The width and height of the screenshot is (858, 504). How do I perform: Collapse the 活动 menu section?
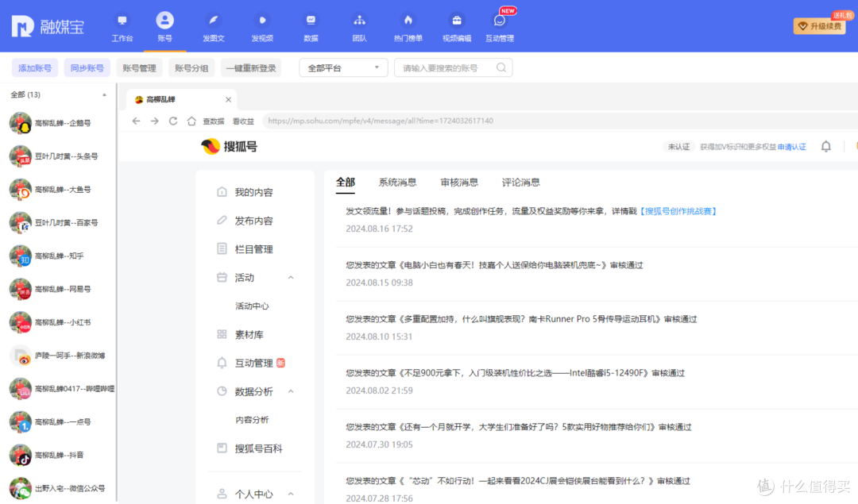(291, 278)
